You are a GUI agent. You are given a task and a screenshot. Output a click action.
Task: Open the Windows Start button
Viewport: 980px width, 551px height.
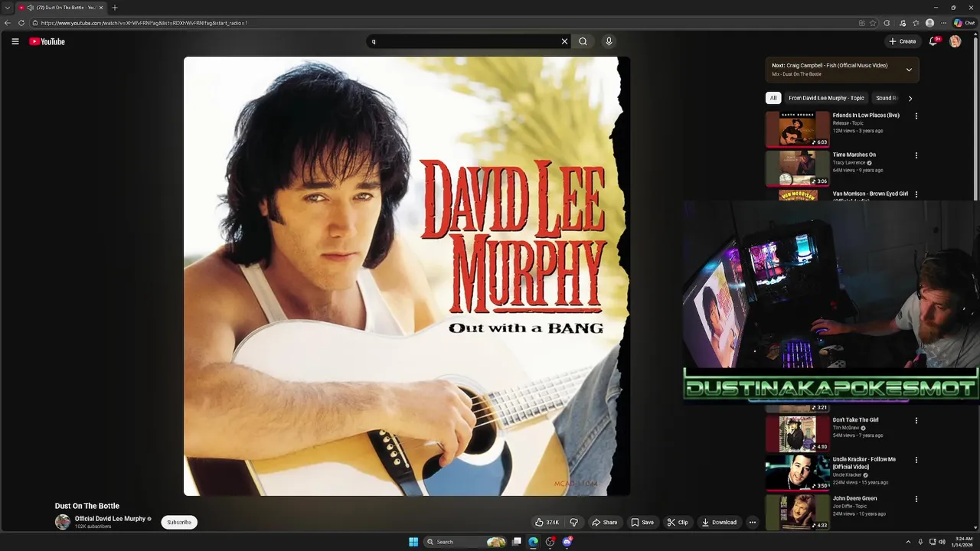tap(413, 542)
